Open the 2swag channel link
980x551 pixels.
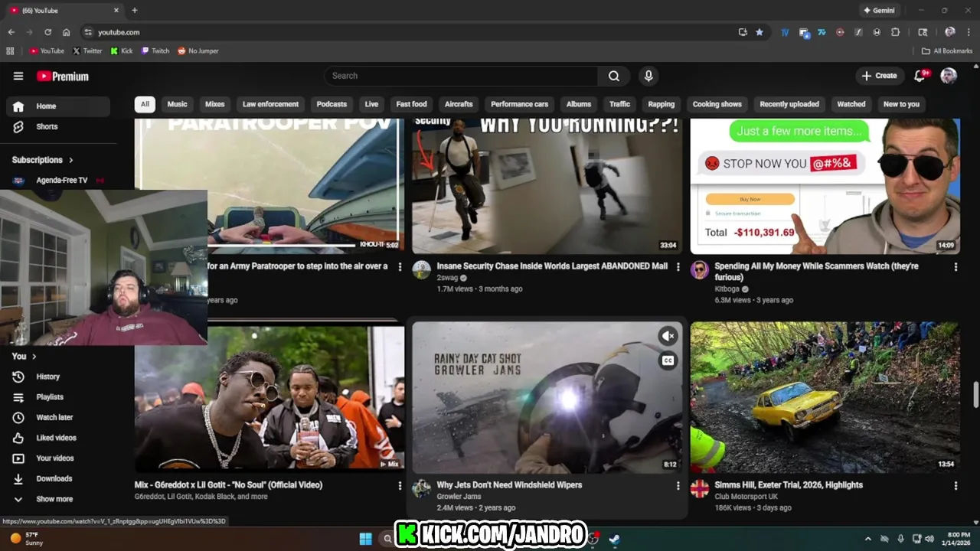(x=447, y=278)
